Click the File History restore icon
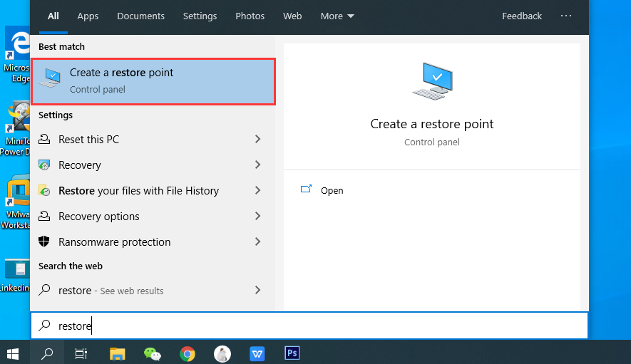This screenshot has width=631, height=364. (44, 190)
